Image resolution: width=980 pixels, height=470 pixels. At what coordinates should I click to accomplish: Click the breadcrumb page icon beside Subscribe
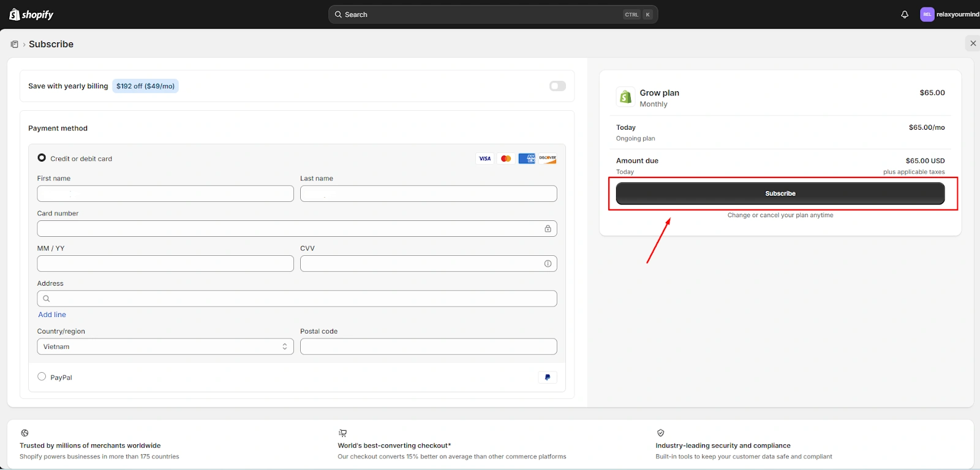coord(14,44)
